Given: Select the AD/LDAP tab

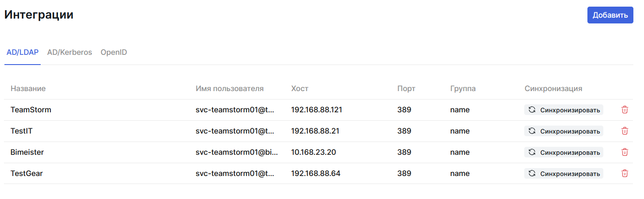Looking at the screenshot, I should [x=23, y=52].
